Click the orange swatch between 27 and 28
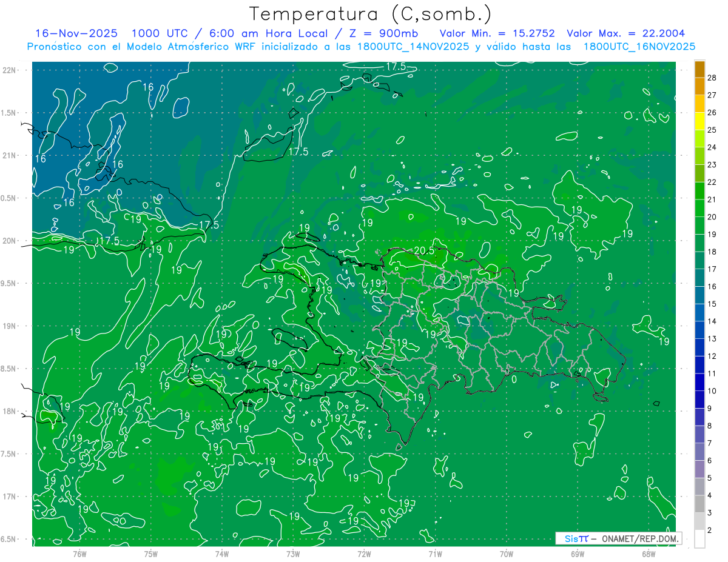The height and width of the screenshot is (562, 728). [x=699, y=87]
